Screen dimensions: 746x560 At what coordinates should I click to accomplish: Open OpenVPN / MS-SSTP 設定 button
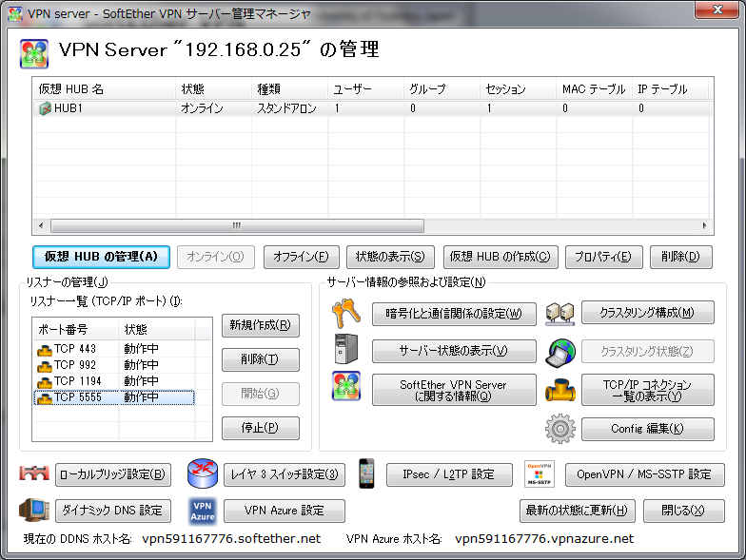(x=645, y=474)
